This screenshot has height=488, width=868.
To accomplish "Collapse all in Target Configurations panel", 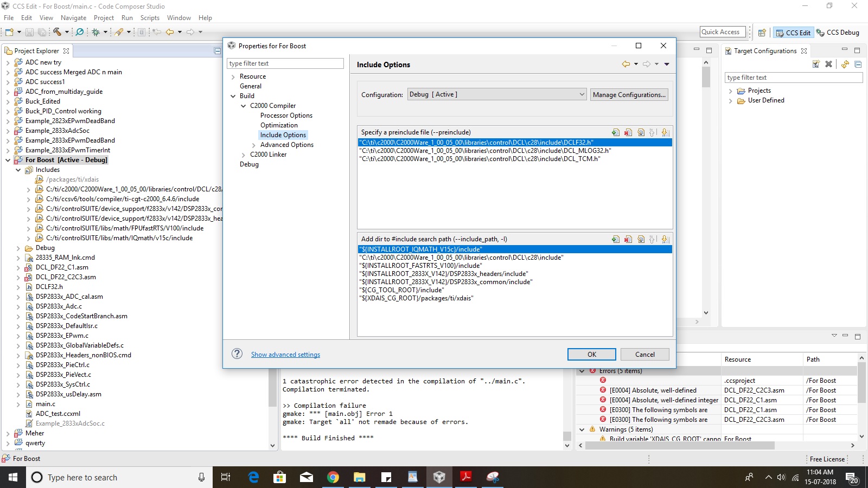I will tap(858, 64).
